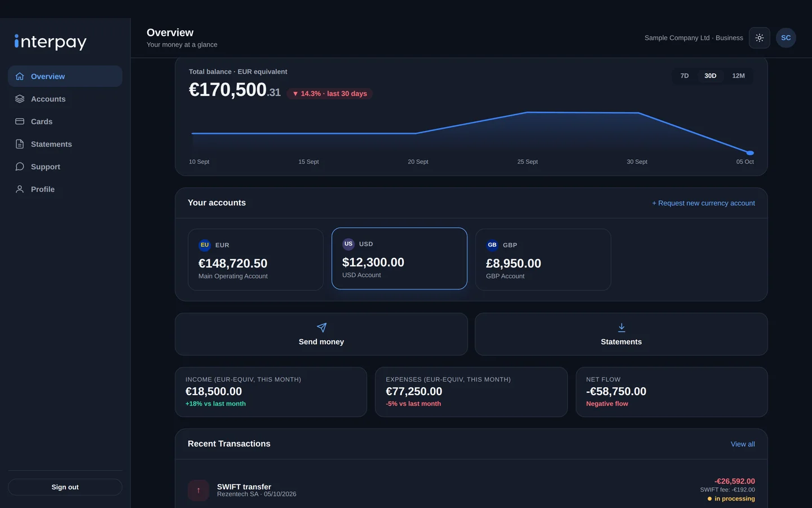
Task: Select the USD Account card
Action: (399, 259)
